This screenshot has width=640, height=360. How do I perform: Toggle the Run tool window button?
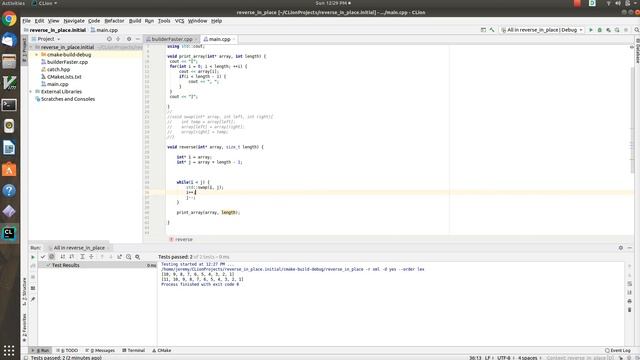click(x=41, y=351)
